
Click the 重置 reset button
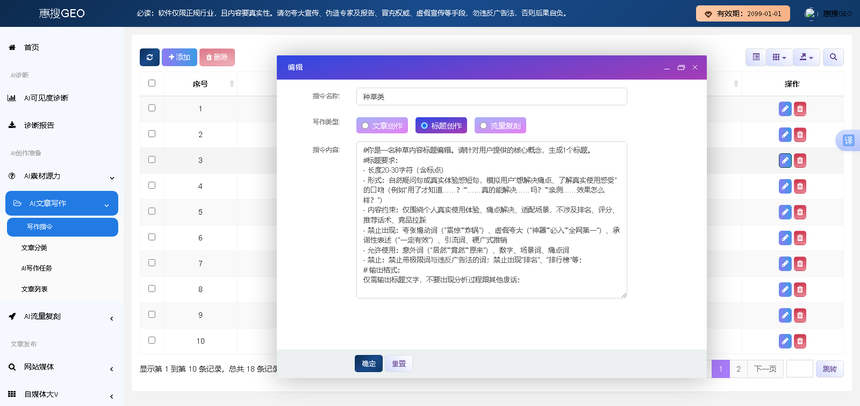(x=399, y=364)
